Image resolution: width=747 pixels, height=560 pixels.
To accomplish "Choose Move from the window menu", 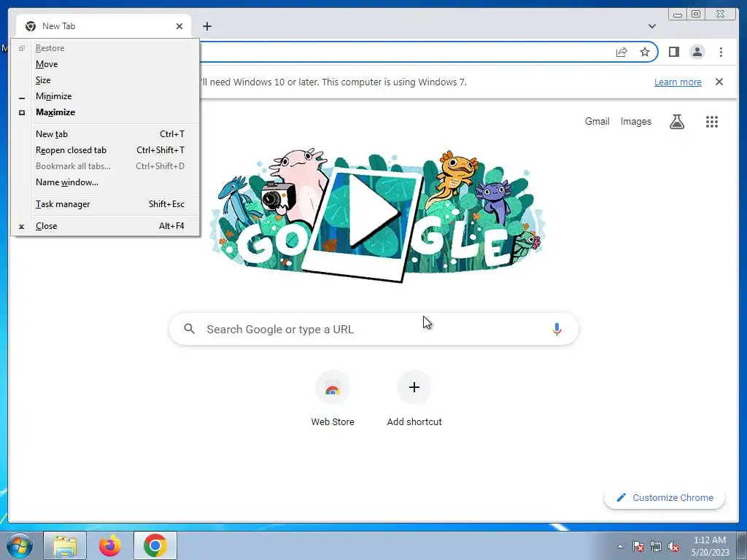I will 105,64.
